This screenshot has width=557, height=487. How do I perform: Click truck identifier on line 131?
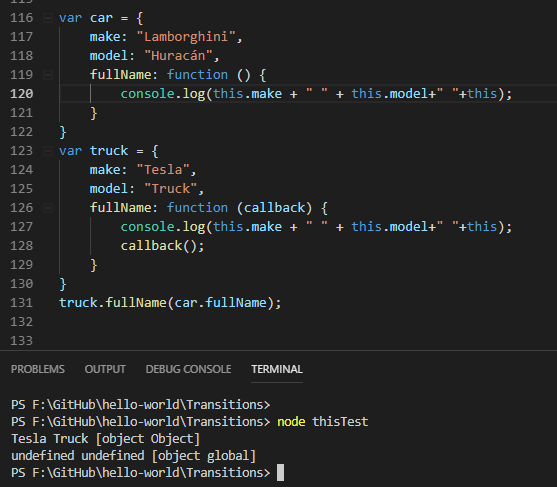78,303
